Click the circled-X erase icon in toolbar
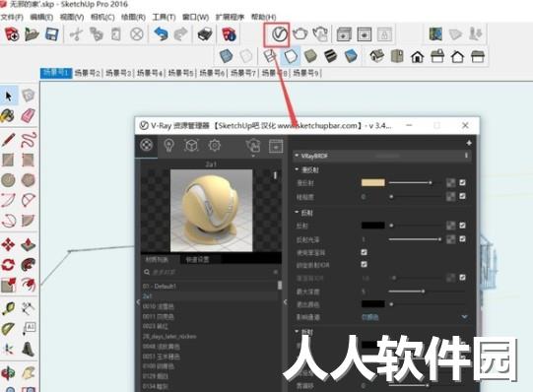This screenshot has height=392, width=533. pyautogui.click(x=137, y=34)
